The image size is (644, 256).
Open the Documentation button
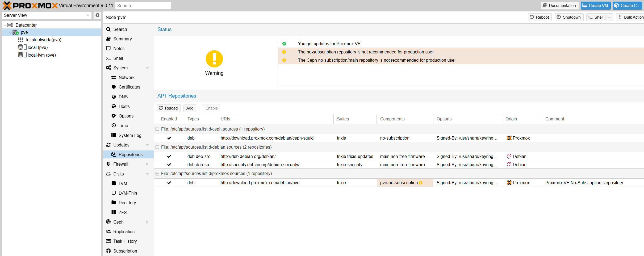[560, 6]
